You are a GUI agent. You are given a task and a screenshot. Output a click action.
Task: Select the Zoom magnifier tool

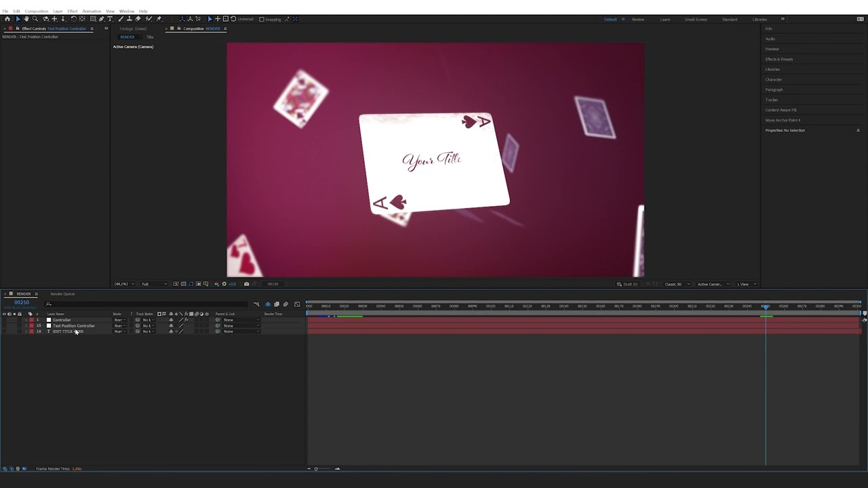point(35,19)
